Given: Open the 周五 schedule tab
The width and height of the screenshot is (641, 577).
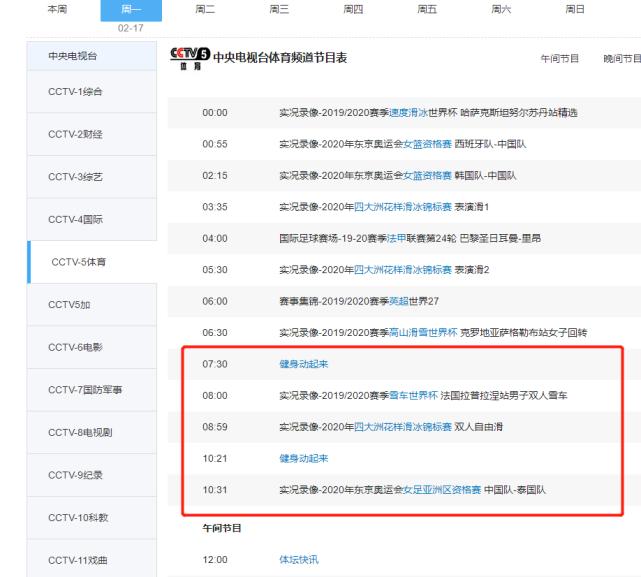Looking at the screenshot, I should (427, 9).
